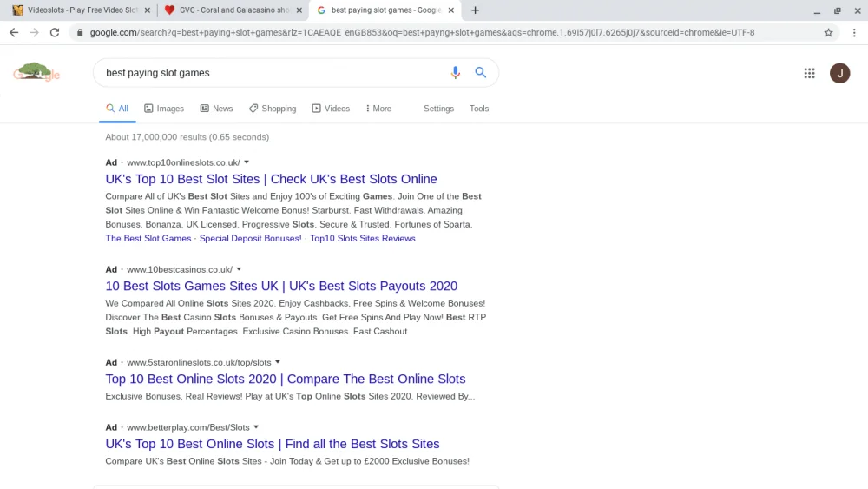This screenshot has width=868, height=489.
Task: Click the browser forward arrow
Action: (x=35, y=33)
